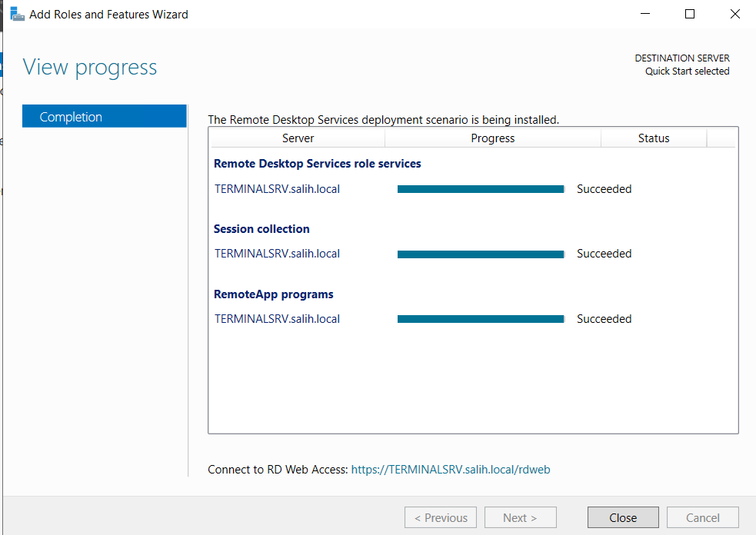
Task: Click the Session collection heading
Action: click(x=261, y=228)
